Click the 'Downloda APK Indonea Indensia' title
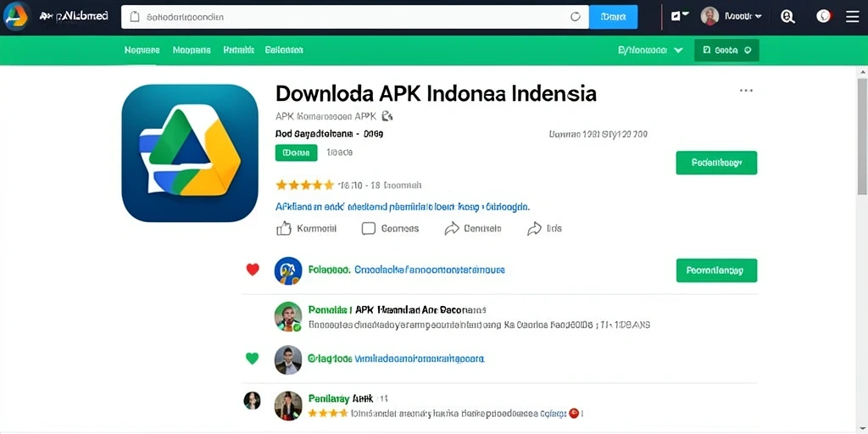This screenshot has height=434, width=868. (x=437, y=93)
